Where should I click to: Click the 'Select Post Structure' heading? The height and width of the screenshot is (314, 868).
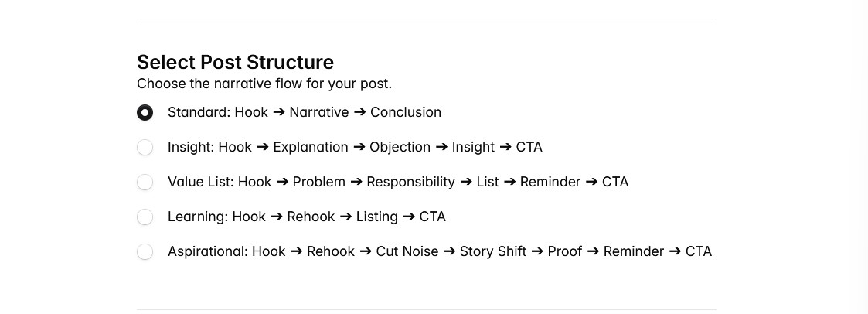(x=235, y=62)
